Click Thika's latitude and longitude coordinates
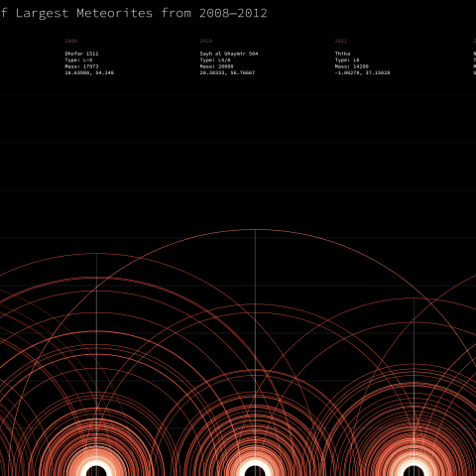 coord(362,72)
